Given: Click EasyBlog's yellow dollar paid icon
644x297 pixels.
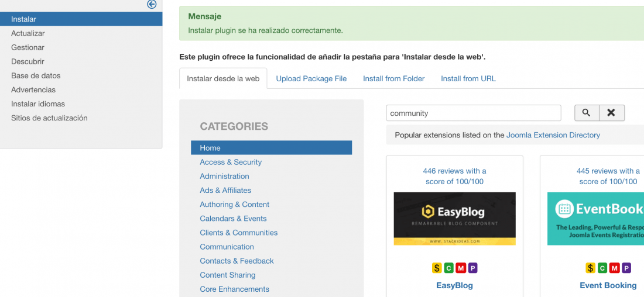Looking at the screenshot, I should click(437, 268).
